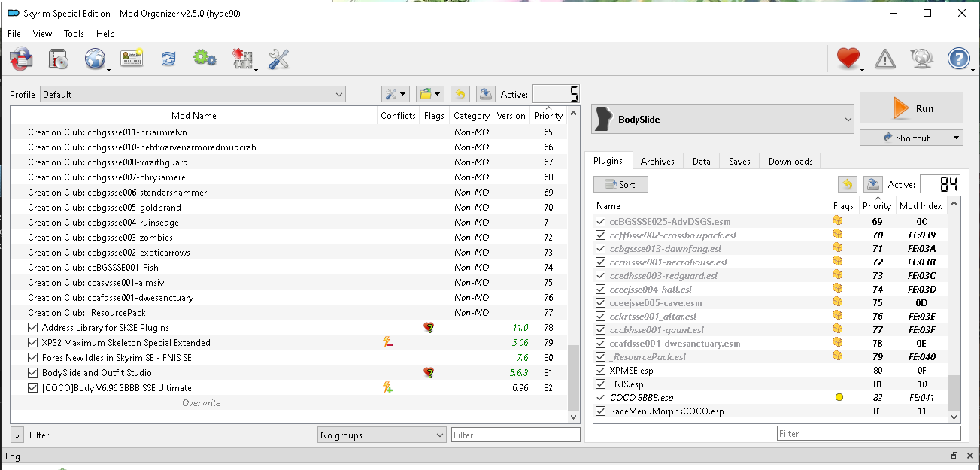Uncheck Address Library for SKSE Plugins
This screenshot has width=980, height=470.
tap(32, 328)
